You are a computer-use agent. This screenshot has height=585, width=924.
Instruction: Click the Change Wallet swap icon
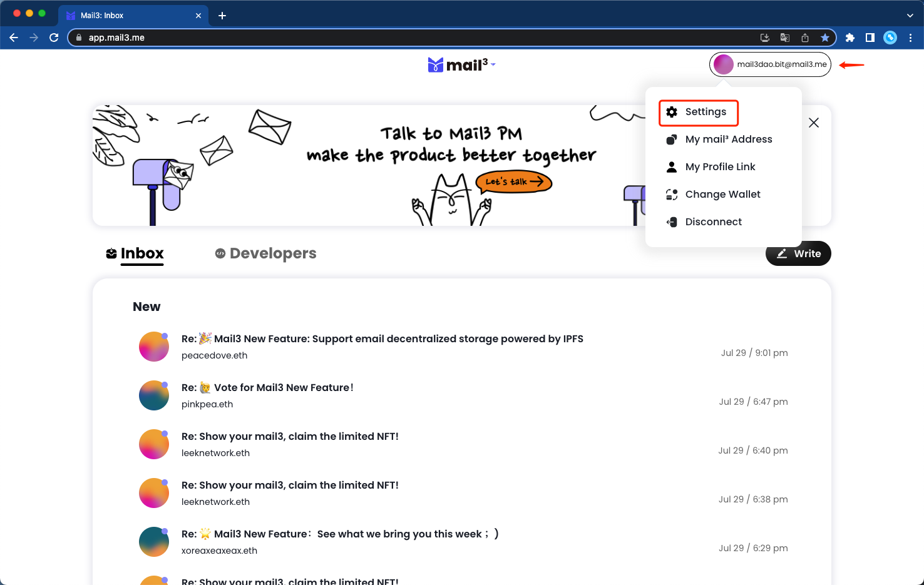672,195
